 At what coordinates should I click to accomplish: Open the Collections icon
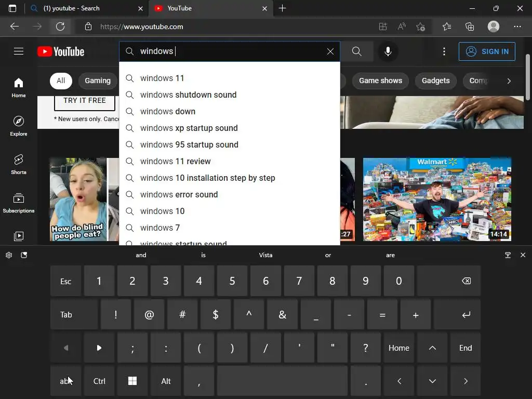click(x=470, y=26)
